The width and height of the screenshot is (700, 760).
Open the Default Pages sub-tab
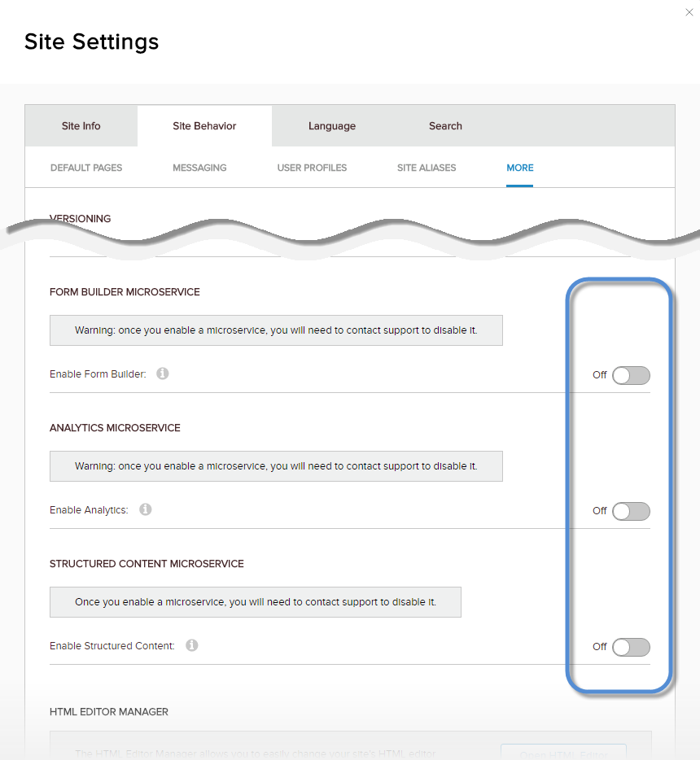[86, 168]
